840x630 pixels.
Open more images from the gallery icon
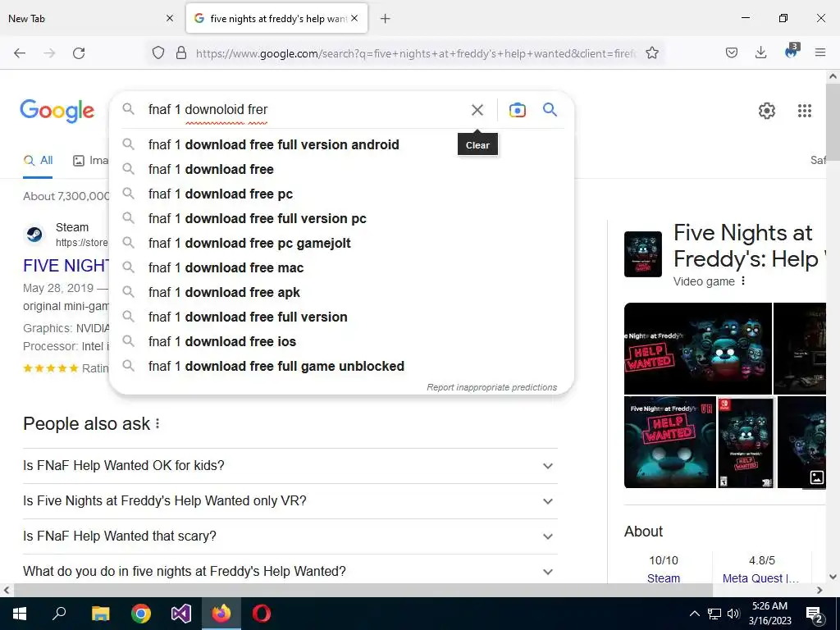pyautogui.click(x=816, y=477)
